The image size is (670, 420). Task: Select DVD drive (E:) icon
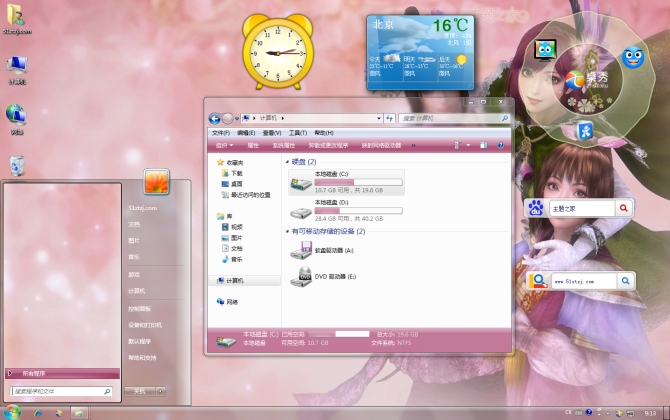point(301,277)
